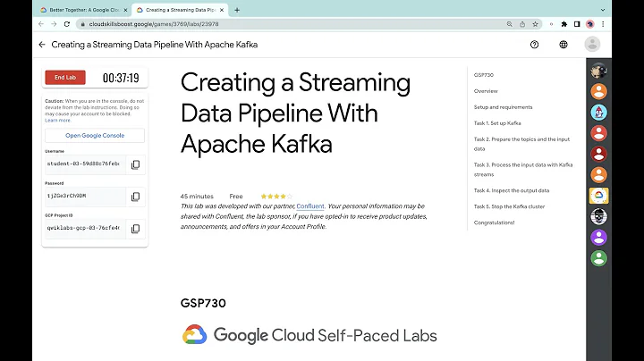Open Chrome's three-dot menu

(603, 24)
